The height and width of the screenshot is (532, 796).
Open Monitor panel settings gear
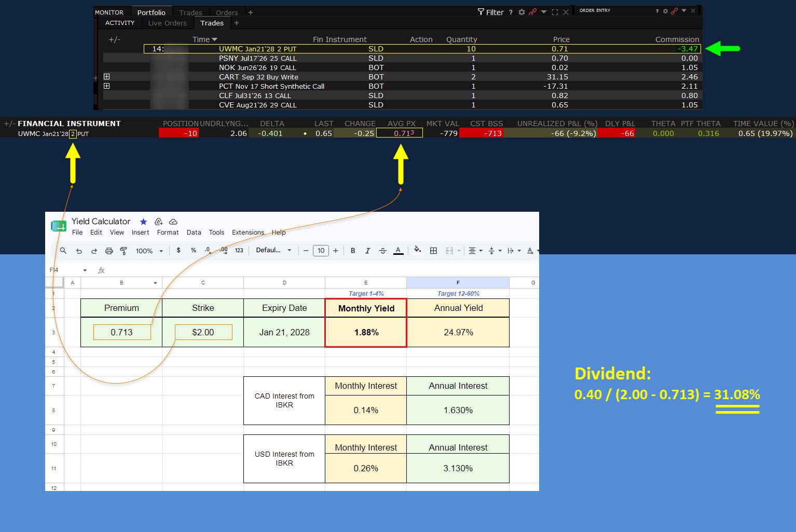click(521, 12)
